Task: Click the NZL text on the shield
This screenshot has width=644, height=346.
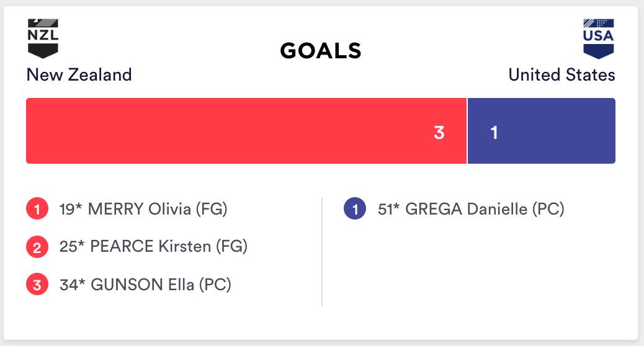Action: (x=43, y=34)
